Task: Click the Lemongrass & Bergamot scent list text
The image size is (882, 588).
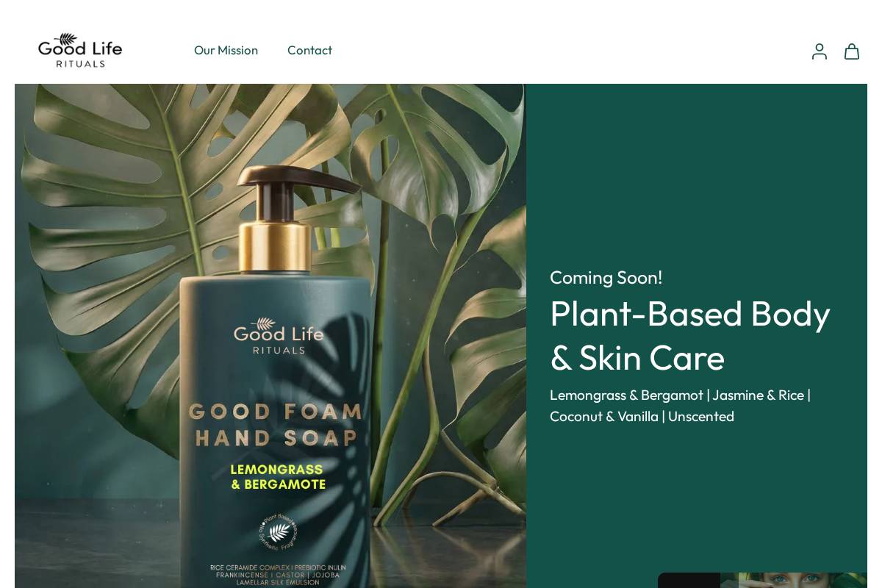Action: pos(680,406)
